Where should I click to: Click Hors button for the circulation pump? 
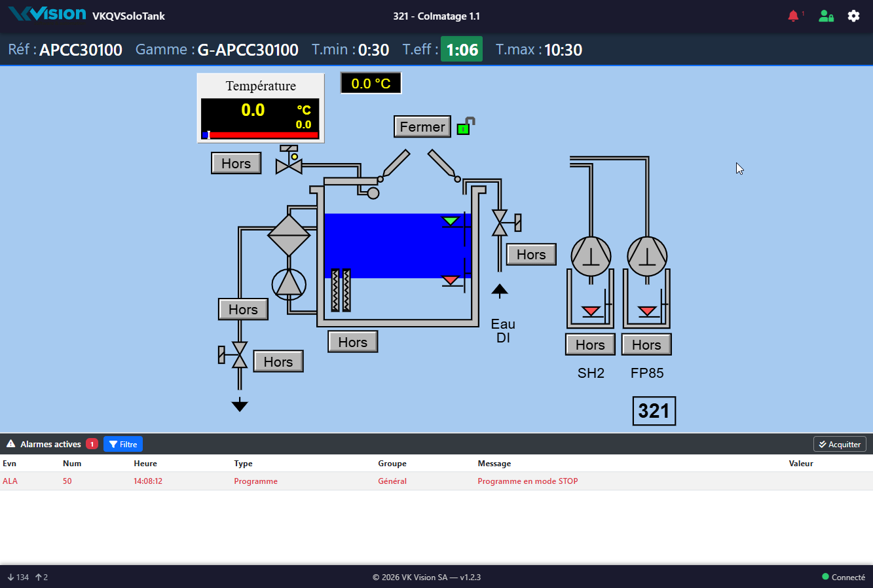[244, 309]
